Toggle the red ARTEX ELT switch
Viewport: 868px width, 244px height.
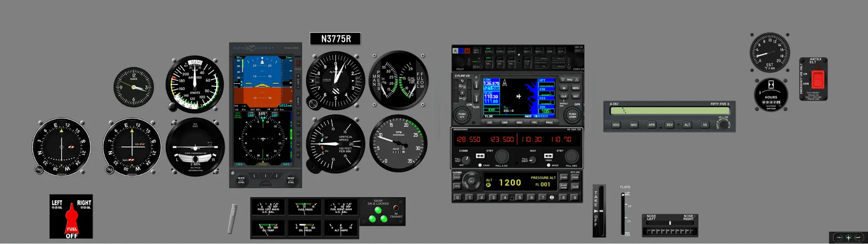818,79
